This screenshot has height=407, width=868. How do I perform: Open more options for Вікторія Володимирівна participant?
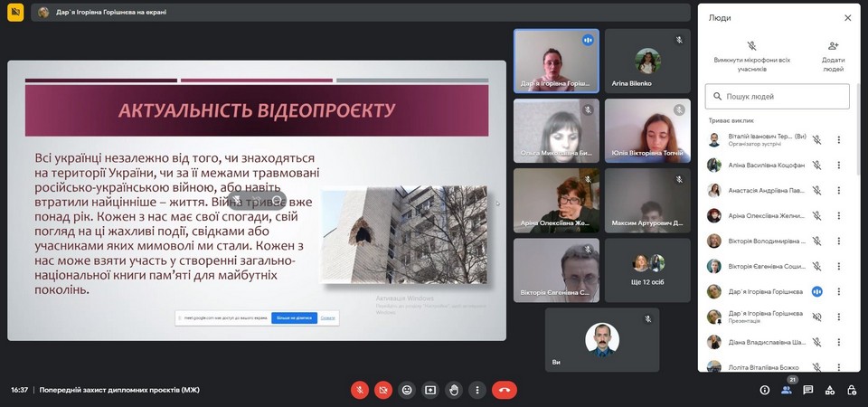(x=838, y=241)
